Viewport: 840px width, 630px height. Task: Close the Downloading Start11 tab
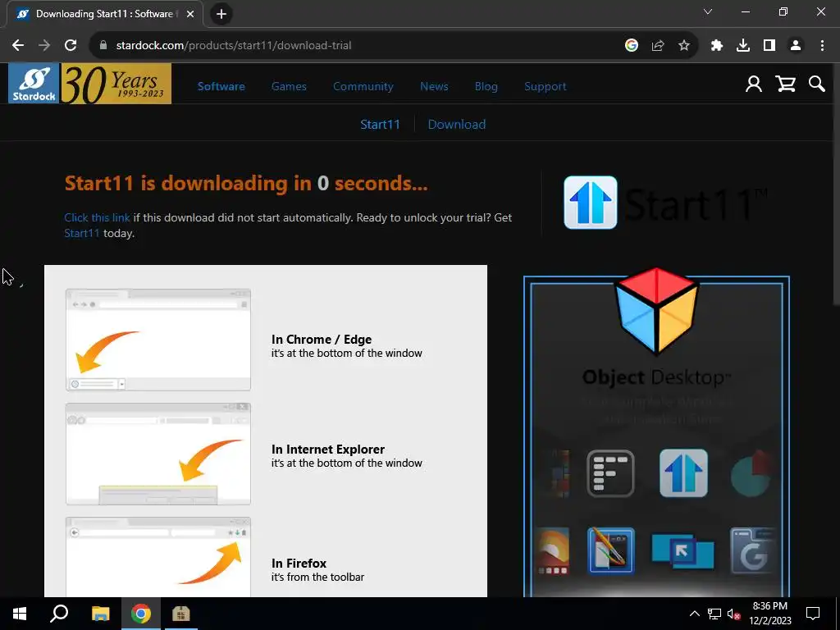pos(190,14)
